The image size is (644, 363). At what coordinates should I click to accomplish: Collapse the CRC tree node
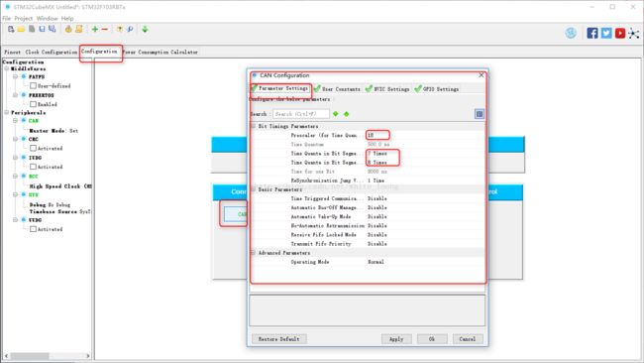(x=15, y=139)
